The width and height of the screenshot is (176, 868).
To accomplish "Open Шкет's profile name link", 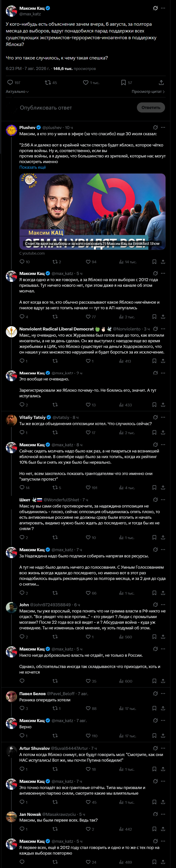I will click(x=25, y=500).
